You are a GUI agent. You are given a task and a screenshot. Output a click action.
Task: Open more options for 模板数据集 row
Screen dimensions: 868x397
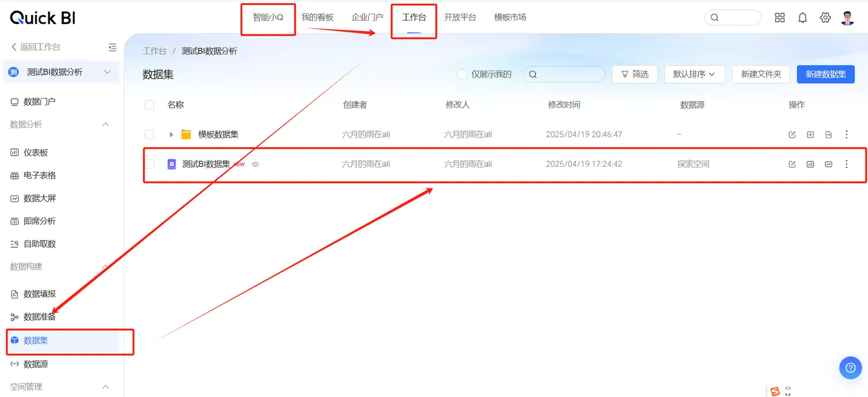click(x=847, y=135)
